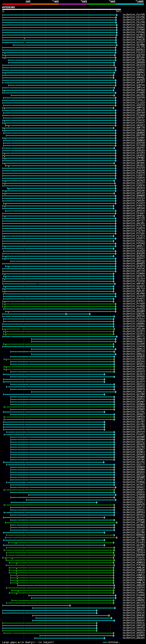Viewport: 146px width, 644px height.
Task: Click the cyan alignment bar for UniRef100_P10796
Action: (60, 17)
